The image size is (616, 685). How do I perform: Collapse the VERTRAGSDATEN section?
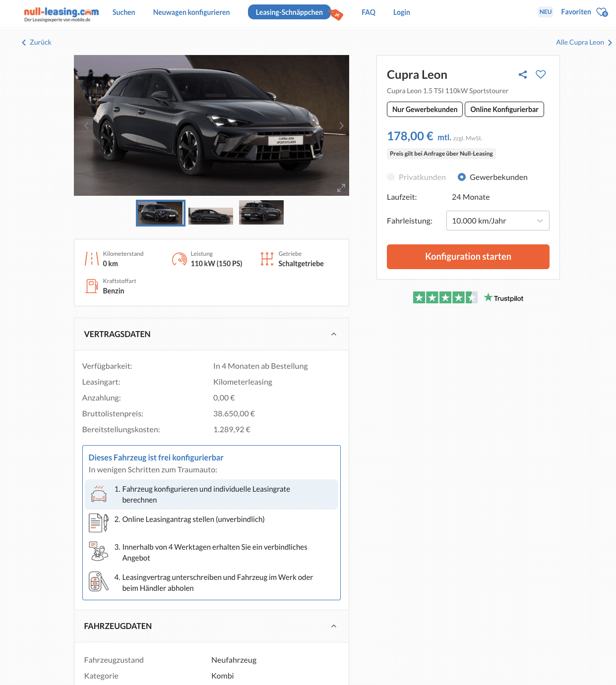(x=334, y=334)
